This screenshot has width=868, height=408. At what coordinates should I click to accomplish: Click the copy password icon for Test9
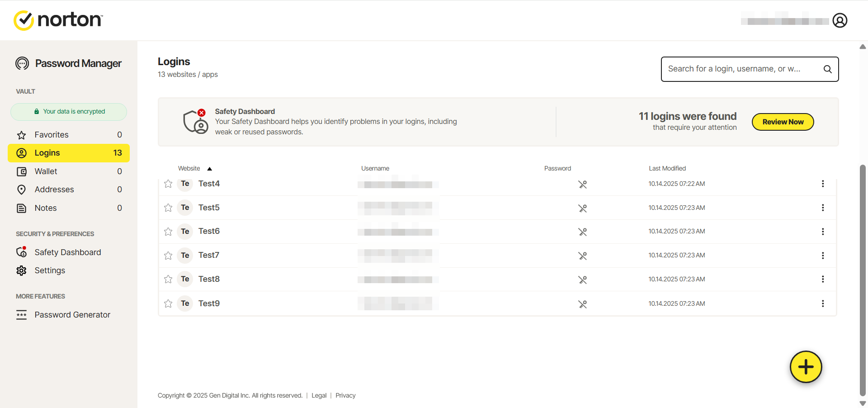582,304
